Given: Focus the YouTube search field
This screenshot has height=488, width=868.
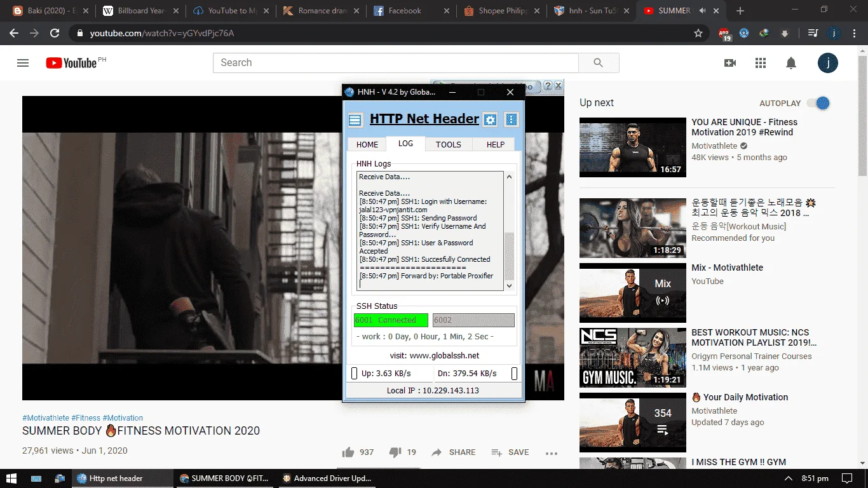Looking at the screenshot, I should click(395, 63).
